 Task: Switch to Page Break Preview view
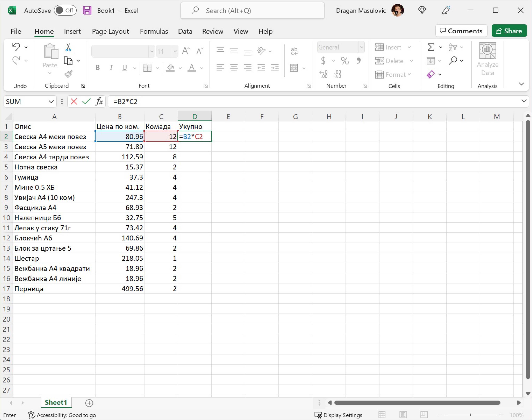[x=424, y=415]
